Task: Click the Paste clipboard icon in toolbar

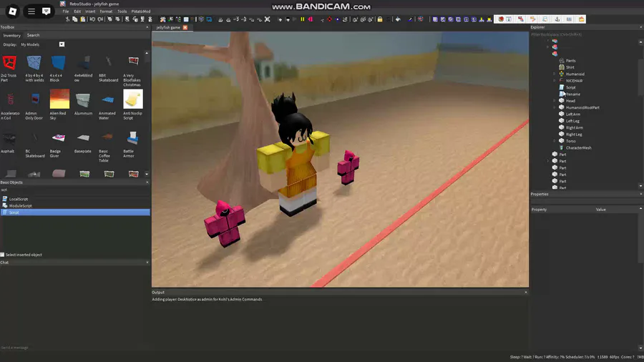Action: (x=82, y=19)
